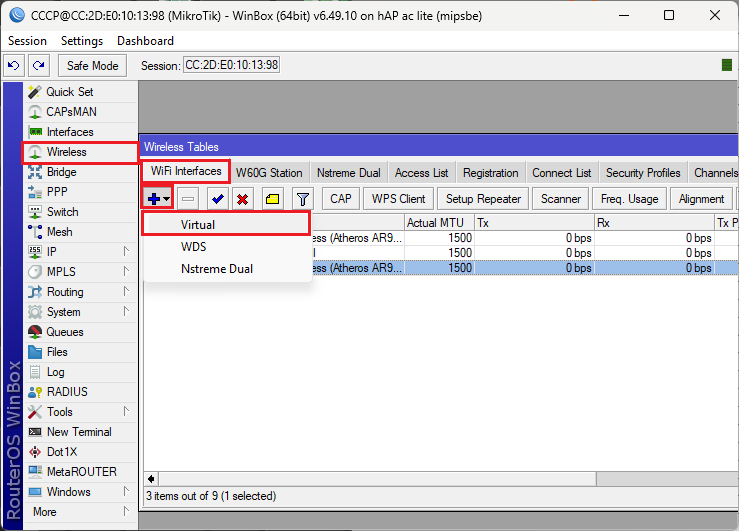Image resolution: width=739 pixels, height=531 pixels.
Task: Open the PPP section
Action: coord(80,192)
